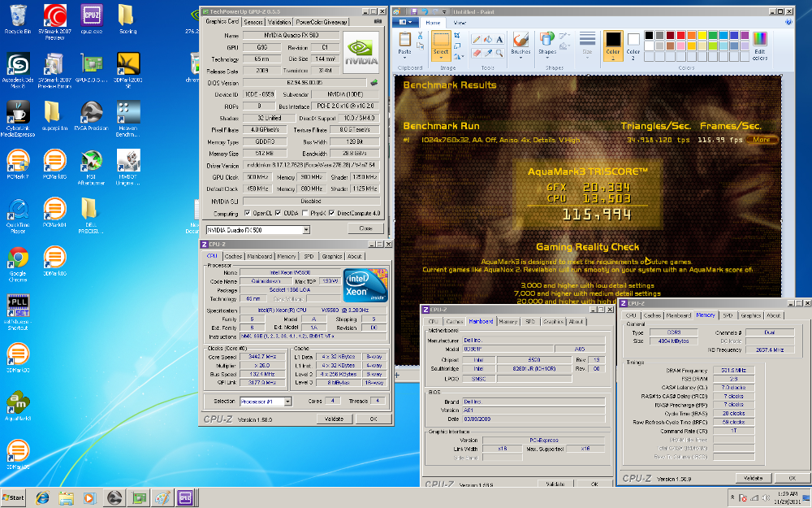Open Caches tab in CPU-Z processor window
812x508 pixels.
233,256
